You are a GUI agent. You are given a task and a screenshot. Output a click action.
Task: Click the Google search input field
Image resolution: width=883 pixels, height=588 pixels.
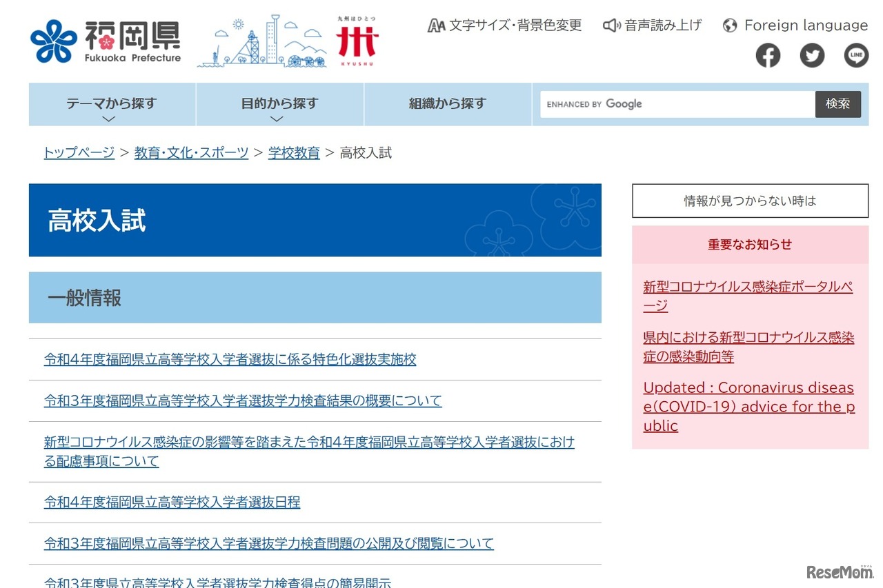pyautogui.click(x=676, y=104)
